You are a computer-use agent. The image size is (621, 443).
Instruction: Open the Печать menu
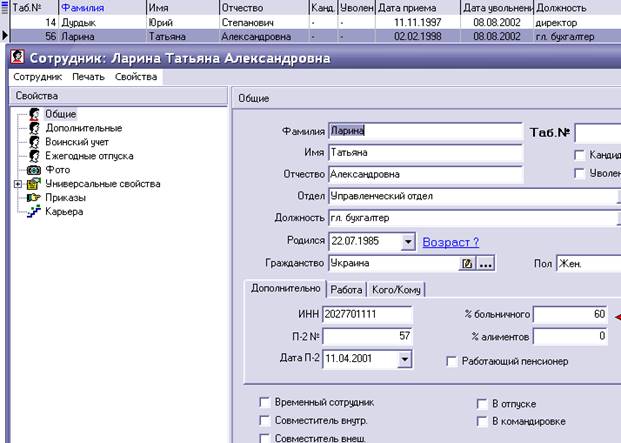88,77
